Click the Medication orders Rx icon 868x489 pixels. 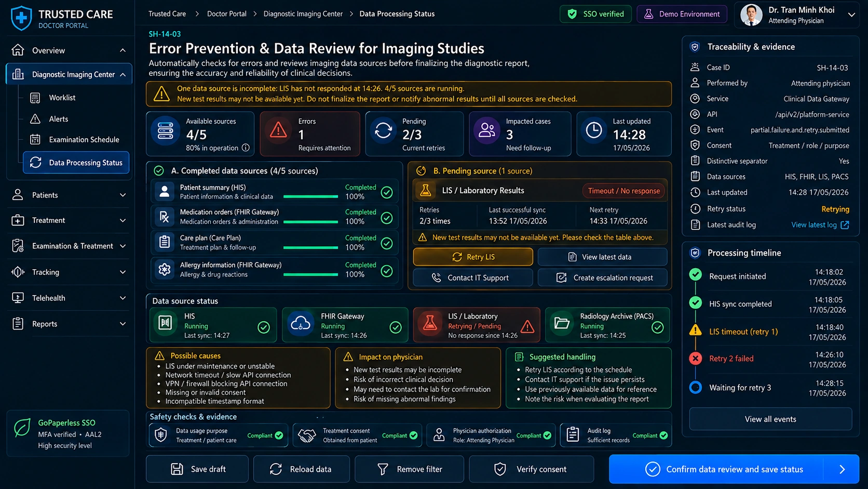coord(165,217)
